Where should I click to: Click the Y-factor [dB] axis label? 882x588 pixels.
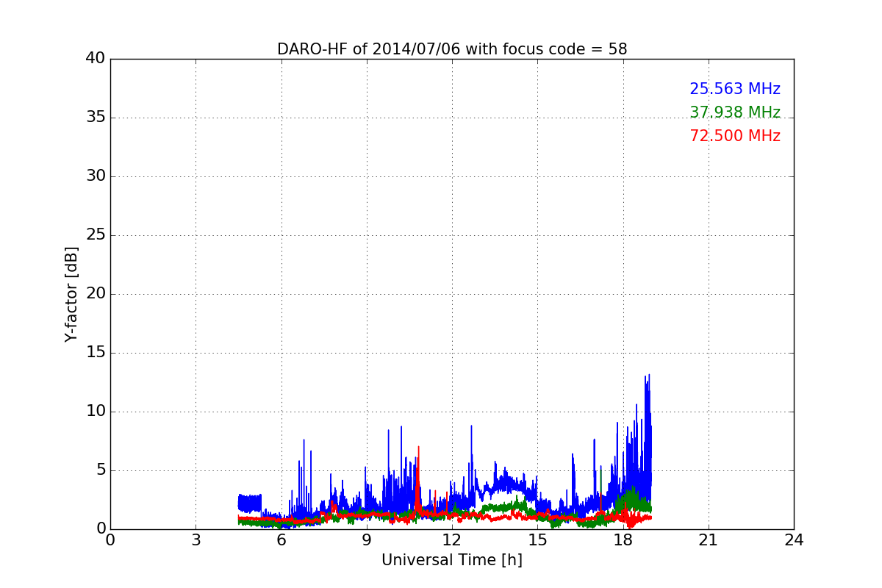(71, 294)
